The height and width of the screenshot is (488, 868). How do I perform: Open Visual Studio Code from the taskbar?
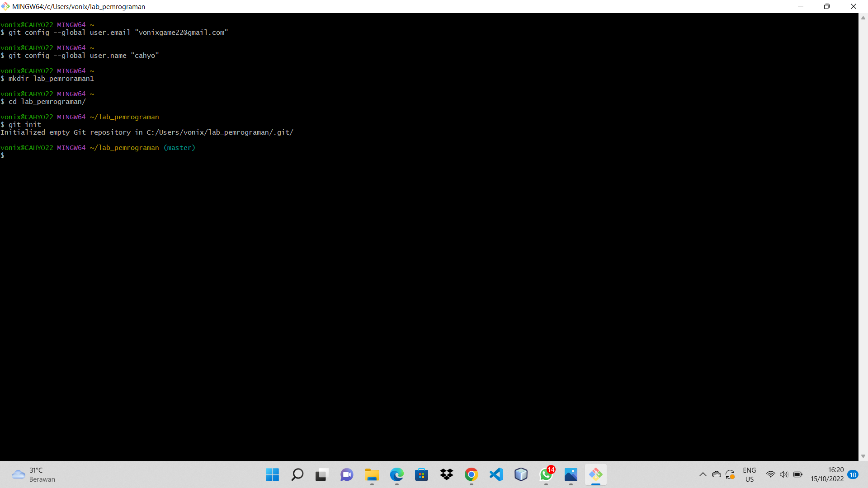pyautogui.click(x=496, y=474)
